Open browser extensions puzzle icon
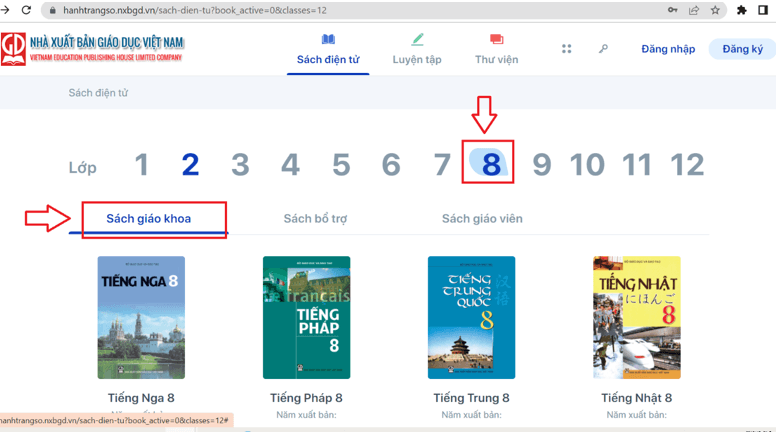This screenshot has height=432, width=778. pyautogui.click(x=742, y=10)
